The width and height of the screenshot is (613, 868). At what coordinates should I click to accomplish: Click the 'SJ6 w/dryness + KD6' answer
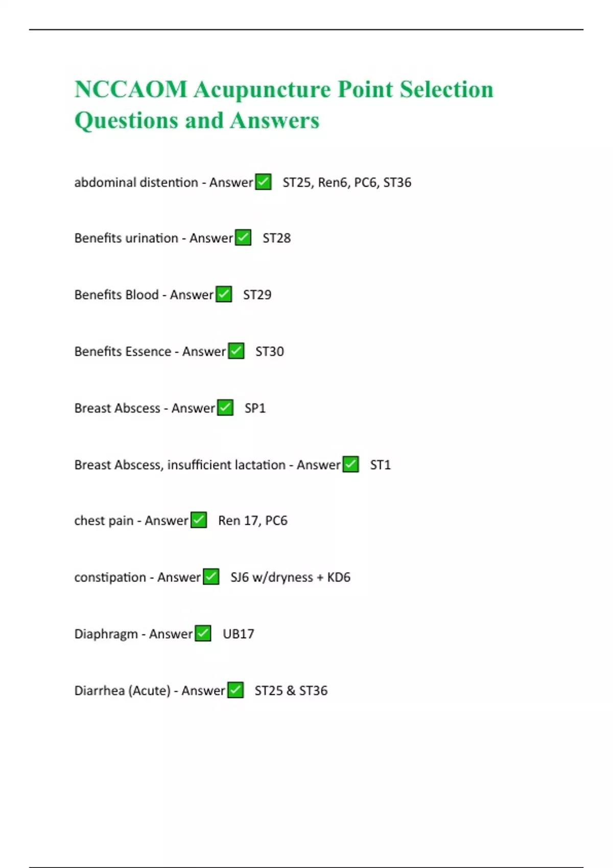point(290,577)
